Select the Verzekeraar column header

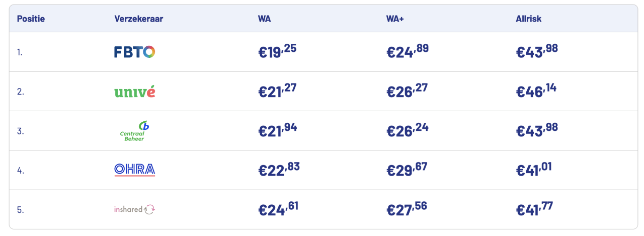(x=139, y=19)
